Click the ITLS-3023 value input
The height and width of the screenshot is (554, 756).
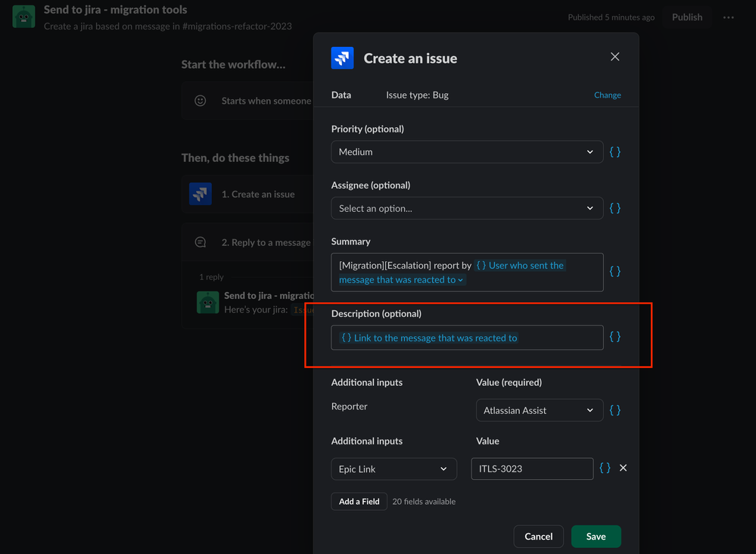click(x=532, y=468)
